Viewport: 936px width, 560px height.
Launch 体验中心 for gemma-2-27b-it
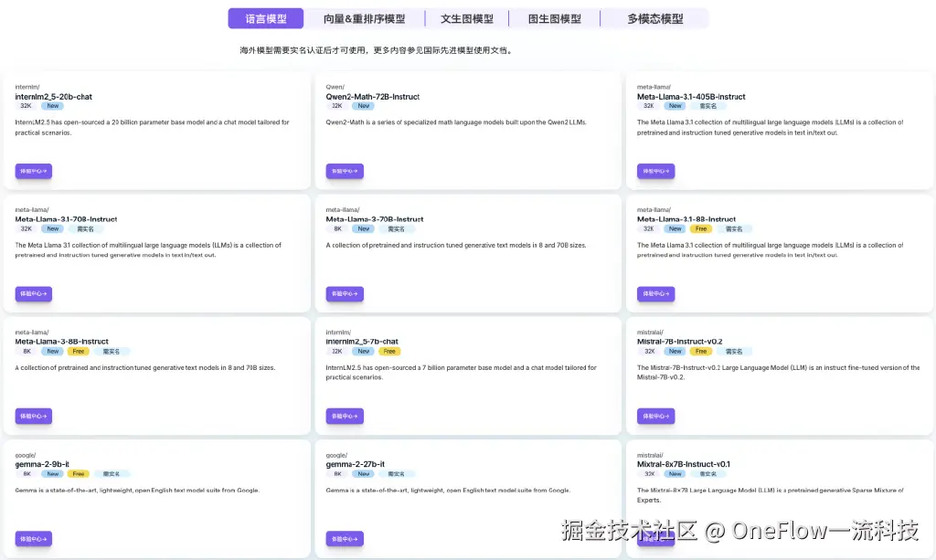click(345, 538)
